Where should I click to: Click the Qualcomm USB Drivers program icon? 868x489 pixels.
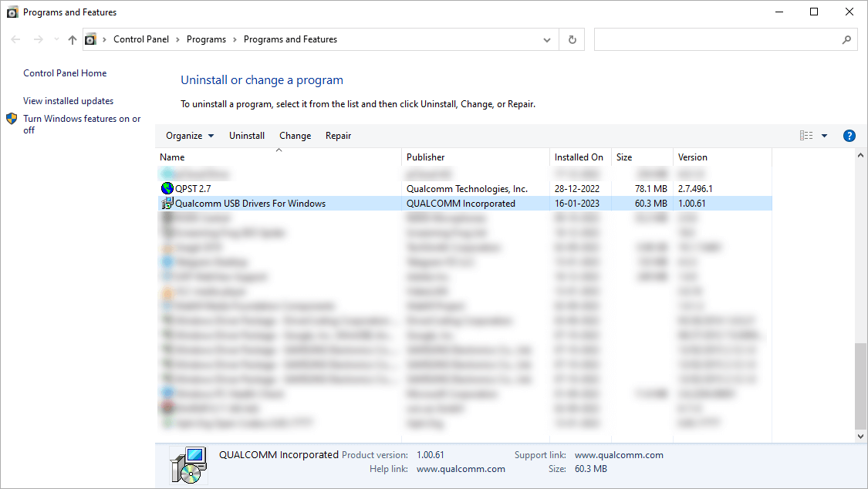167,203
